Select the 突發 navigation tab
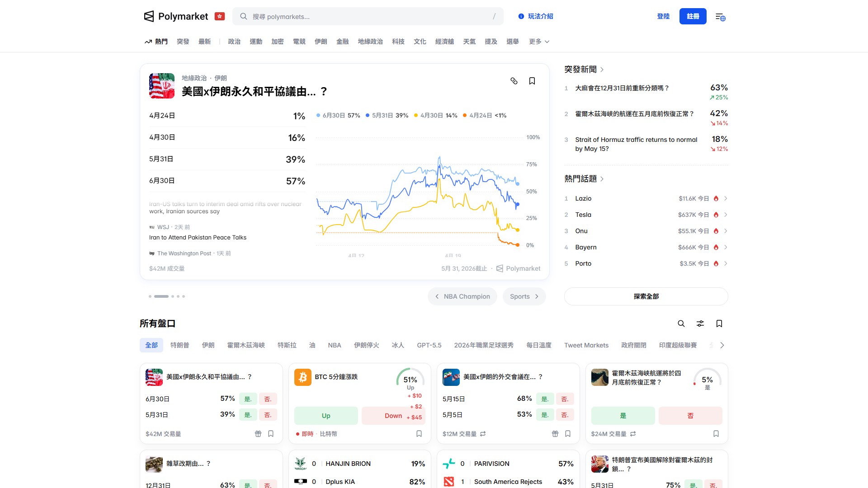The image size is (868, 488). point(183,42)
